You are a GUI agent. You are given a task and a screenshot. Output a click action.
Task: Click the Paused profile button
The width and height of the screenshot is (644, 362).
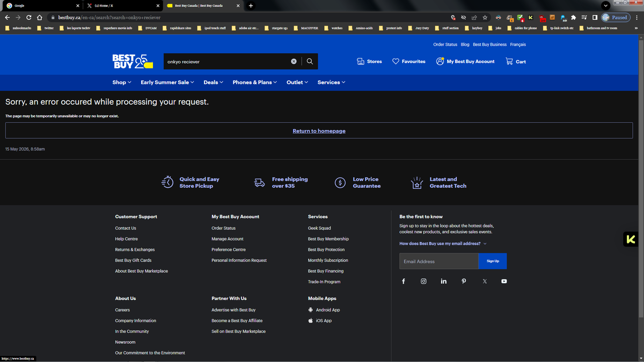(616, 17)
